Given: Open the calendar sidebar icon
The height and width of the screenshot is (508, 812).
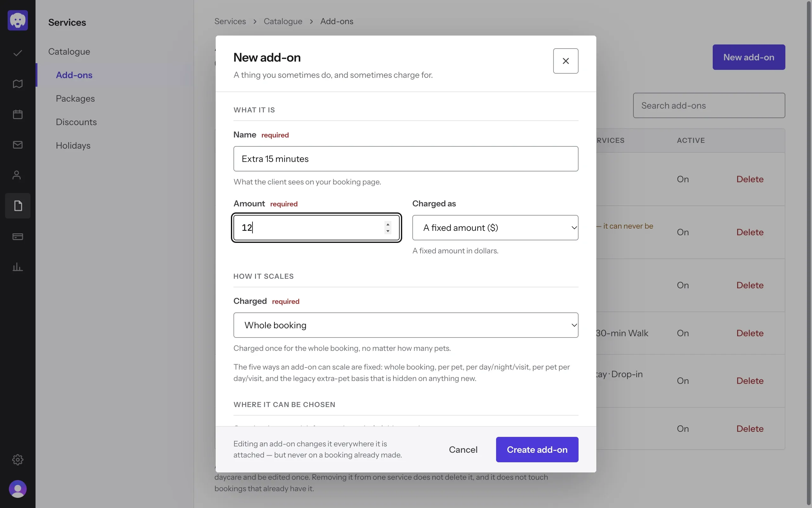Looking at the screenshot, I should coord(18,114).
